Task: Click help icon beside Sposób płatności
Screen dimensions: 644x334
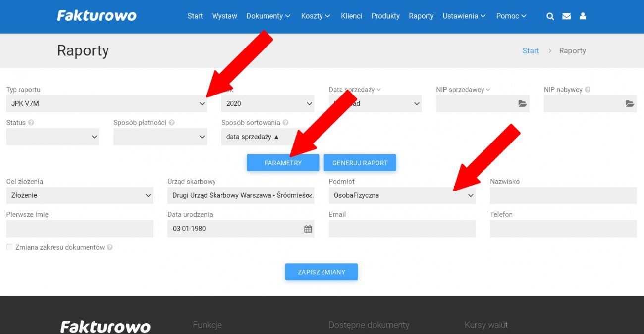Action: 172,122
